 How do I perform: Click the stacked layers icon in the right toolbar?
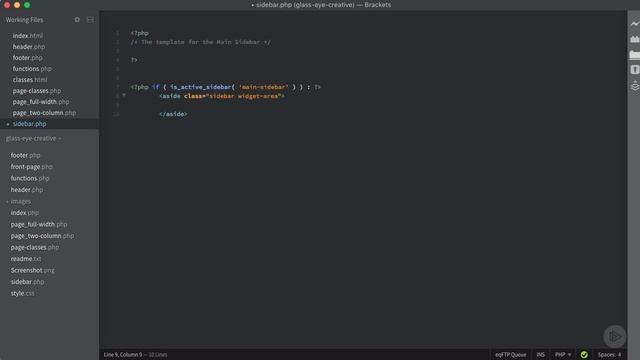(635, 86)
